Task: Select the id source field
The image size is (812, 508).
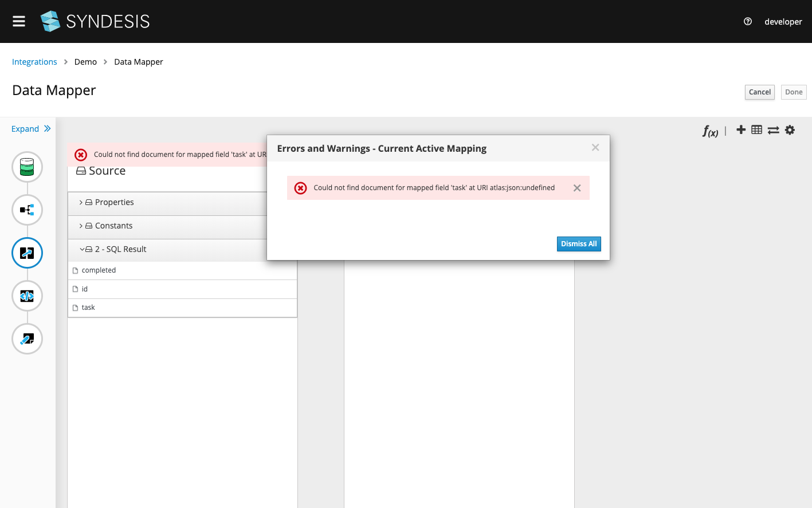Action: (x=182, y=289)
